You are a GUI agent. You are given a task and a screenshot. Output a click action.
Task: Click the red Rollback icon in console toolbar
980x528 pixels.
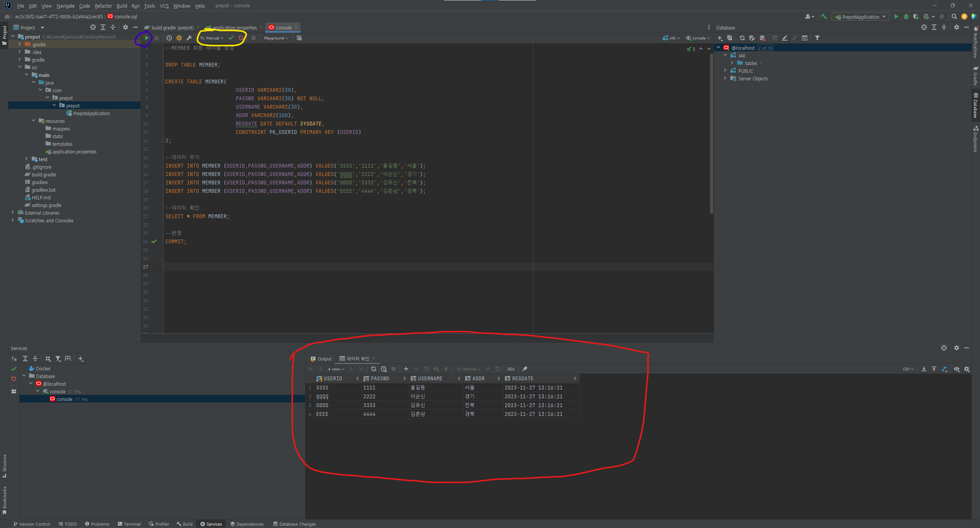point(241,38)
